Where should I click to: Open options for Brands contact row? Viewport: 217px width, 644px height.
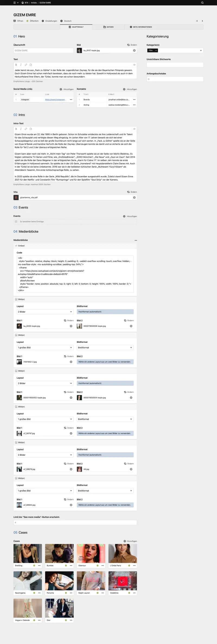tap(134, 100)
